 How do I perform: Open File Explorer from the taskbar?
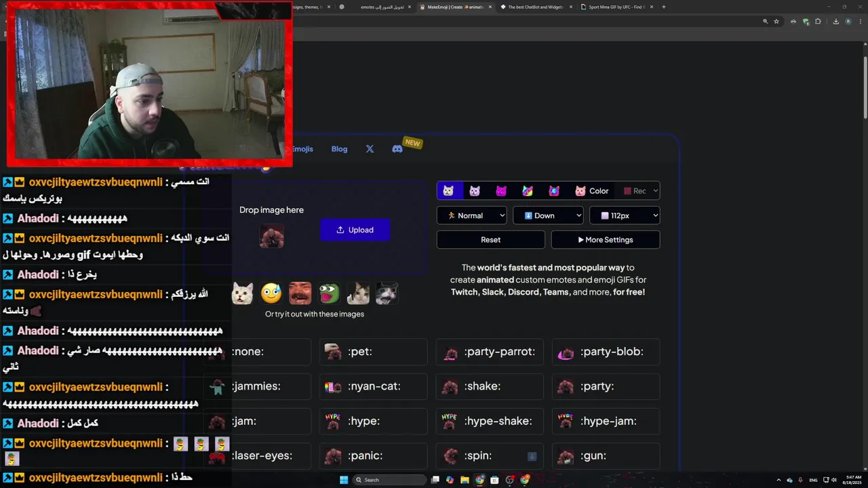[465, 480]
